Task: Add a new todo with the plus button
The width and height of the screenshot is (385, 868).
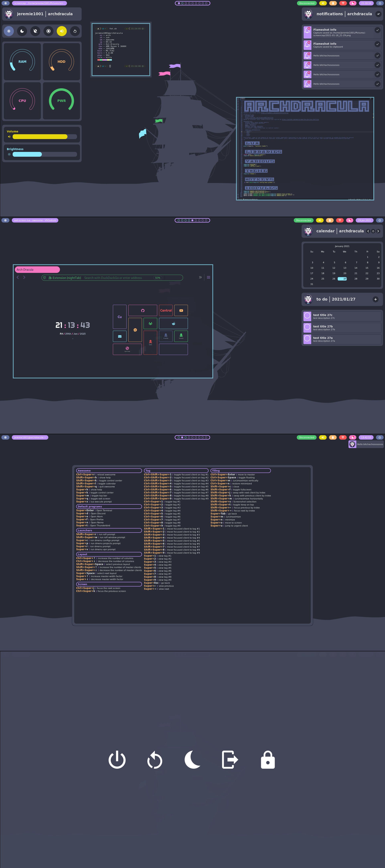Action: point(376,299)
